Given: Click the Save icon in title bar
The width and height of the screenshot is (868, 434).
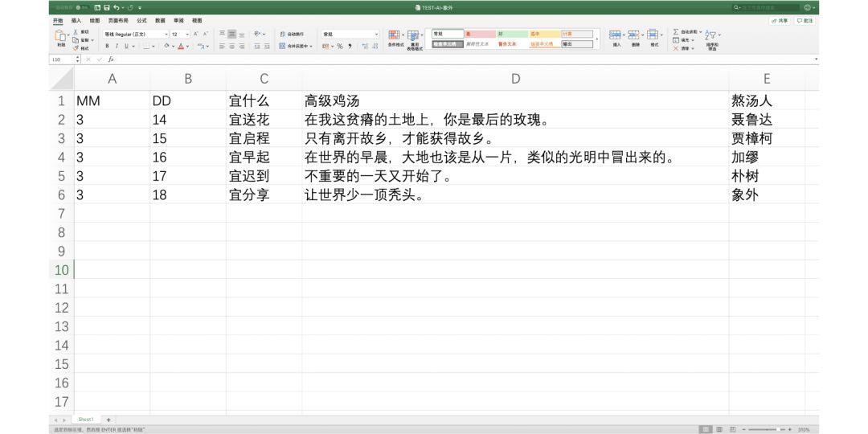Looking at the screenshot, I should point(107,8).
